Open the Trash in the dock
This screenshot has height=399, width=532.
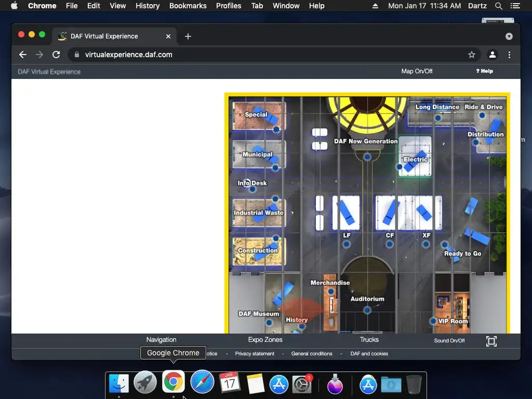[414, 384]
